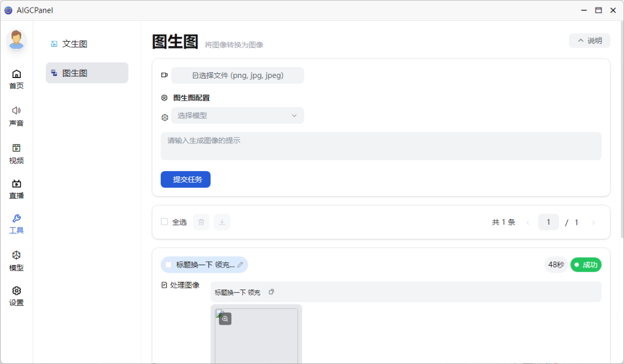The image size is (624, 364).
Task: Check the 全选 (select all) checkbox
Action: tap(164, 221)
